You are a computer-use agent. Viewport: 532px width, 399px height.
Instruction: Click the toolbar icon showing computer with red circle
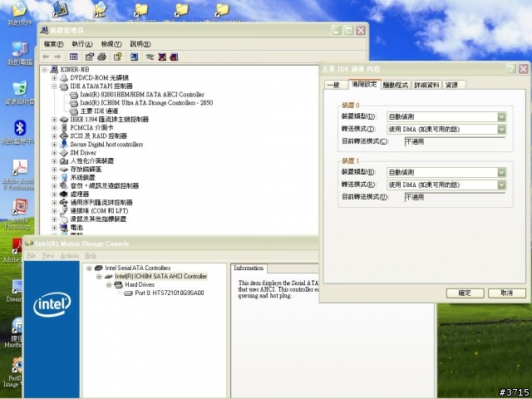coord(174,57)
